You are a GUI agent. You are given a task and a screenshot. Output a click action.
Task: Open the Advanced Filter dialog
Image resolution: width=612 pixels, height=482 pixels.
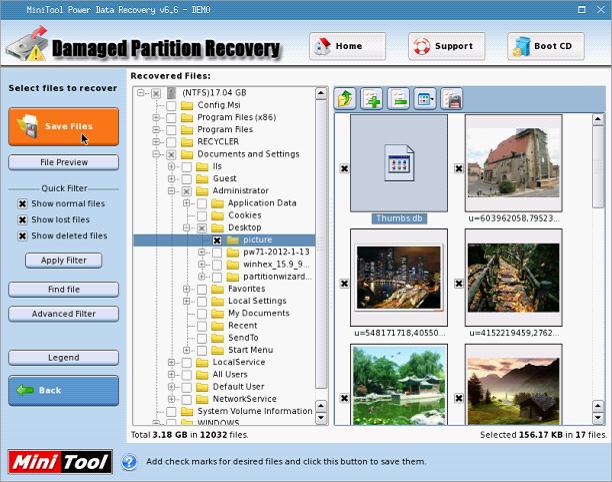[x=64, y=314]
